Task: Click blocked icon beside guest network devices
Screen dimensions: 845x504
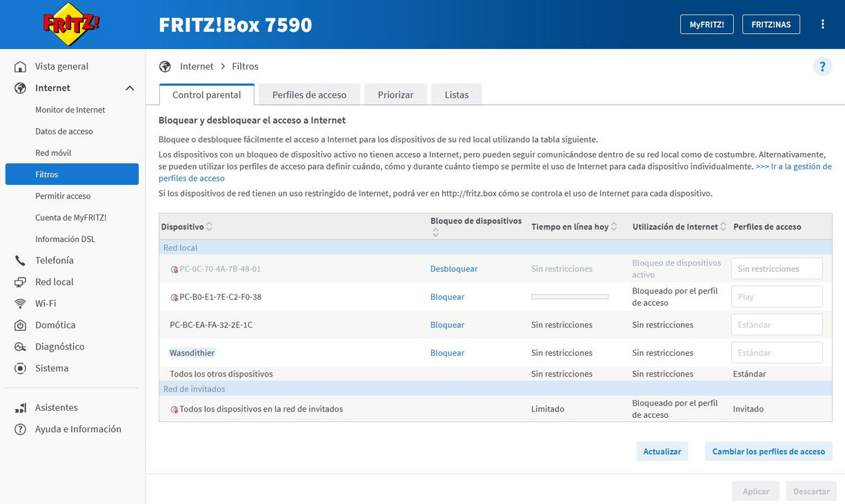Action: pyautogui.click(x=175, y=410)
